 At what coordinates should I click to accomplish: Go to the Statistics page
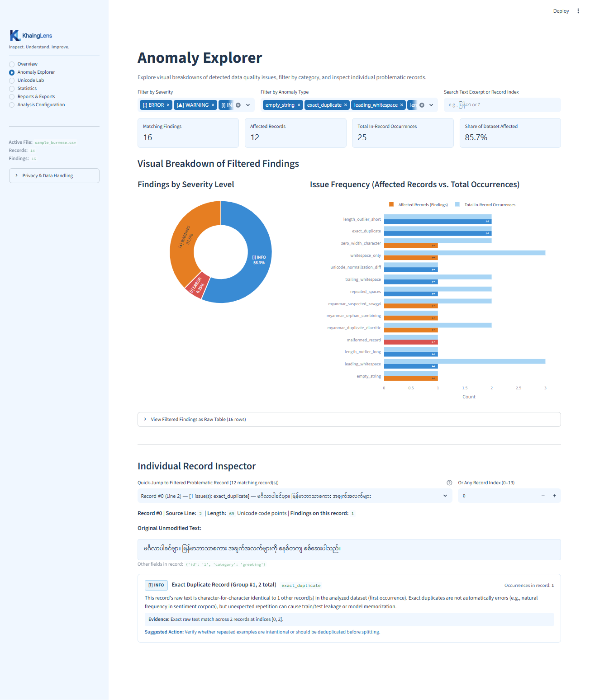tap(23, 89)
